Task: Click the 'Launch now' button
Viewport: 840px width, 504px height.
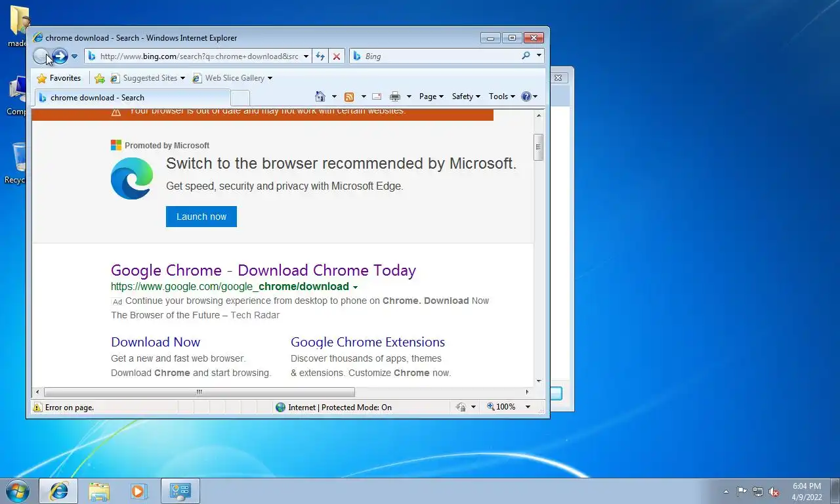Action: [x=201, y=217]
